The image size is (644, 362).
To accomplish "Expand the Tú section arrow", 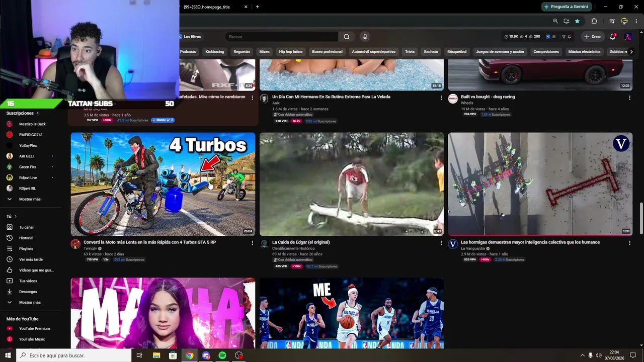I will pos(15,216).
